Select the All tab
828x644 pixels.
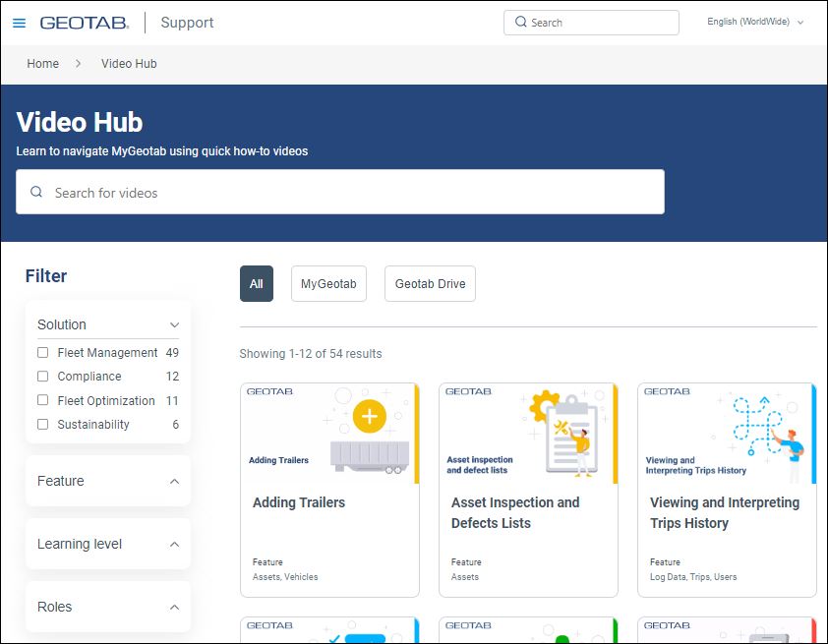(x=256, y=283)
